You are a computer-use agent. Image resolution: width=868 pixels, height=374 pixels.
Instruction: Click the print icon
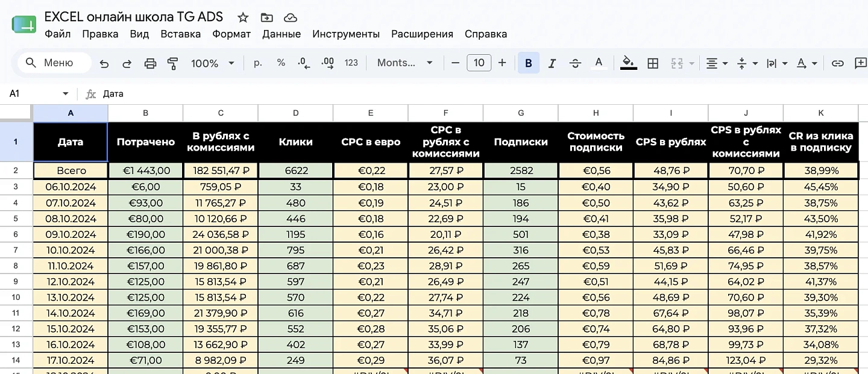[150, 63]
